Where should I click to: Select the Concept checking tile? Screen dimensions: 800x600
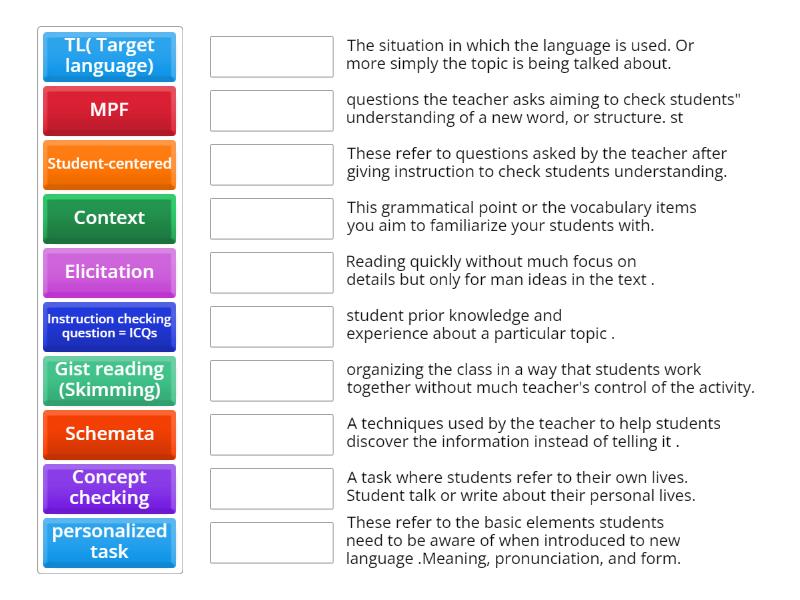pos(108,488)
